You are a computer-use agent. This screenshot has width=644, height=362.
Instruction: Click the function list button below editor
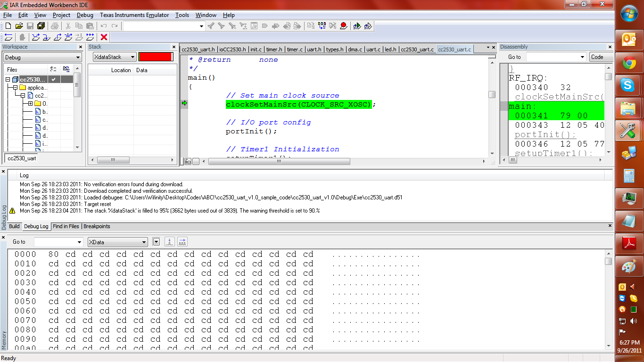tap(188, 161)
